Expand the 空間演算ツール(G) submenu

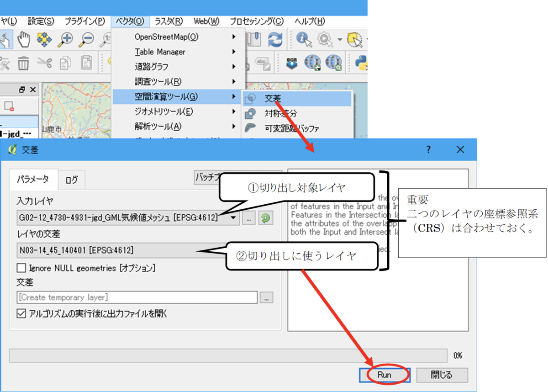(x=178, y=96)
